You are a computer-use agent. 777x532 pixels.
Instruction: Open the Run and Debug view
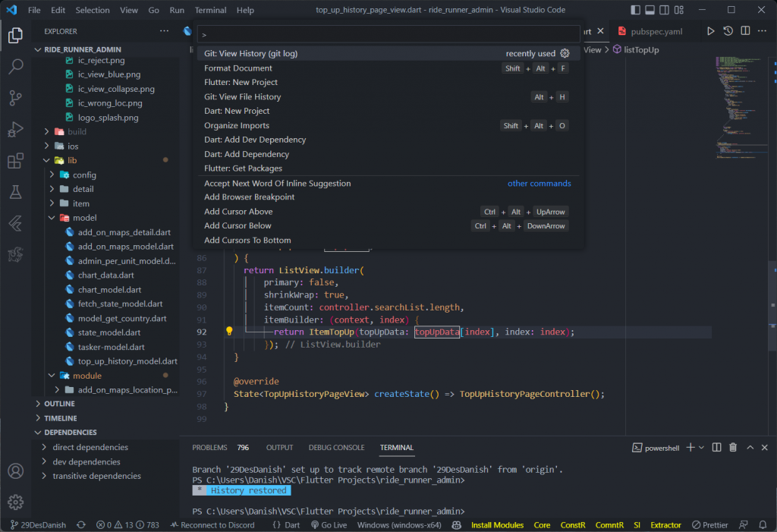point(15,130)
